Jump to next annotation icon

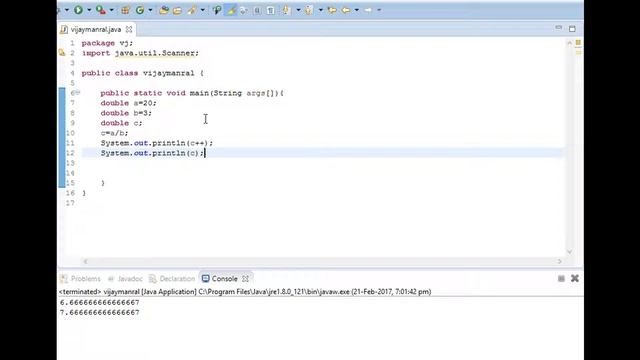286,10
